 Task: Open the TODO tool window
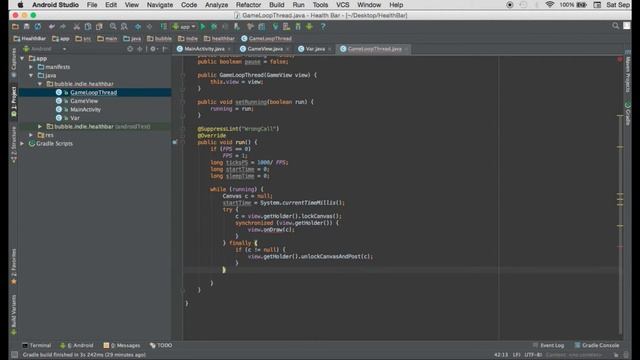[x=161, y=346]
